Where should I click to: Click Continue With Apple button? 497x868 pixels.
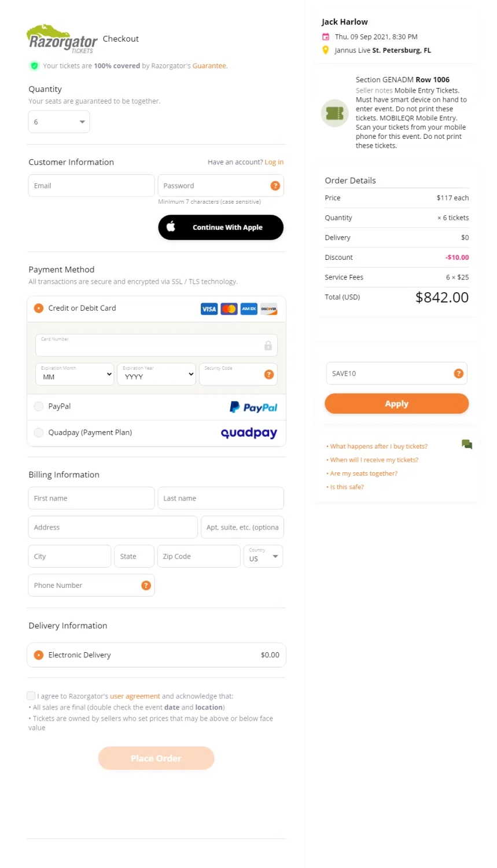[221, 227]
